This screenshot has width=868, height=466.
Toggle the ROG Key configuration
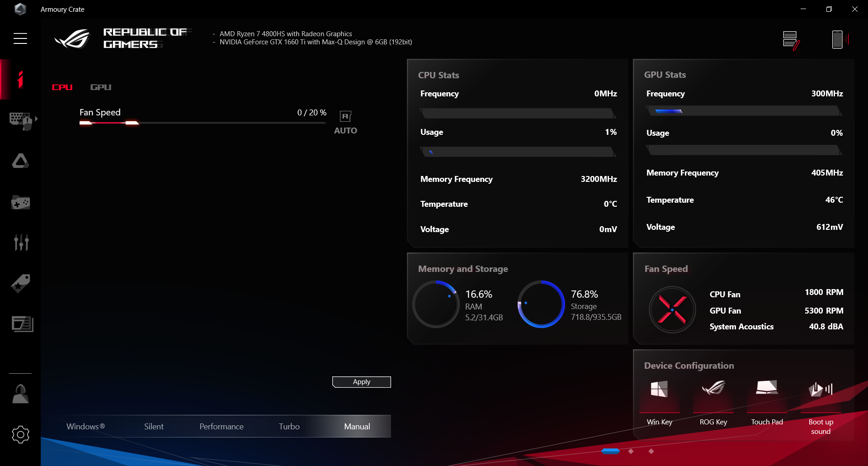713,403
